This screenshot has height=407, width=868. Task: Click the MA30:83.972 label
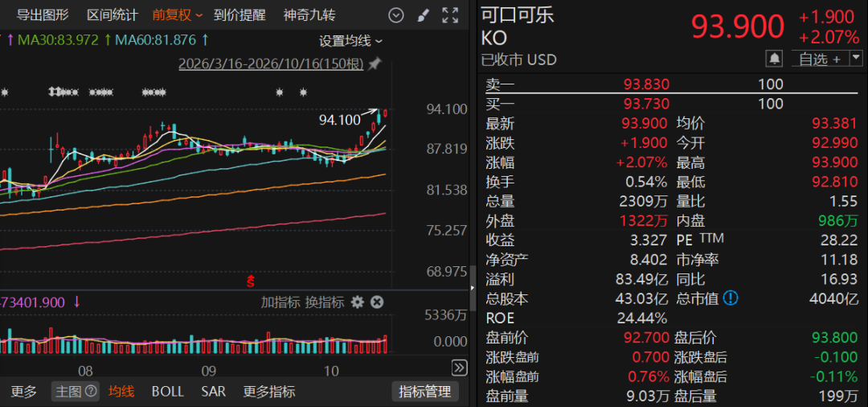pos(58,40)
